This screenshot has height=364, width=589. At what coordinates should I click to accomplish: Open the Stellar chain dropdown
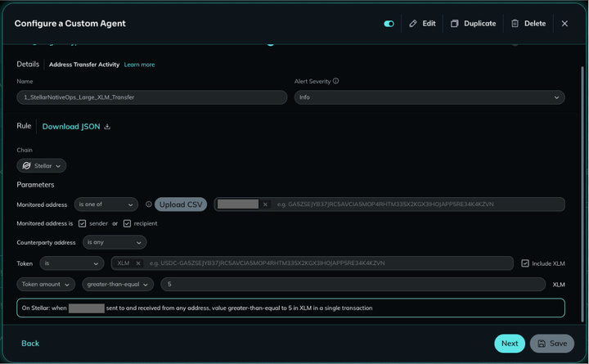tap(42, 166)
